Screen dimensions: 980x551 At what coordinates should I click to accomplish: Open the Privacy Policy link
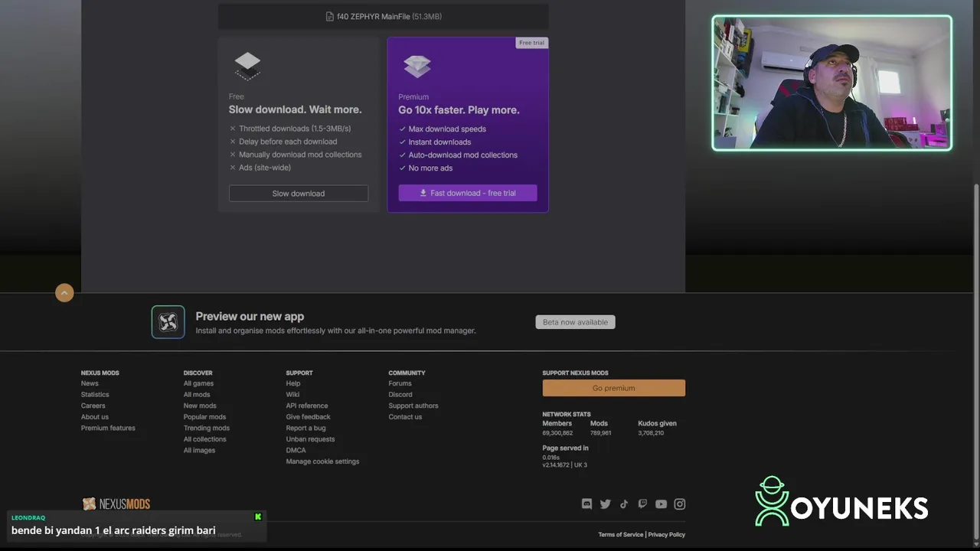click(x=667, y=535)
